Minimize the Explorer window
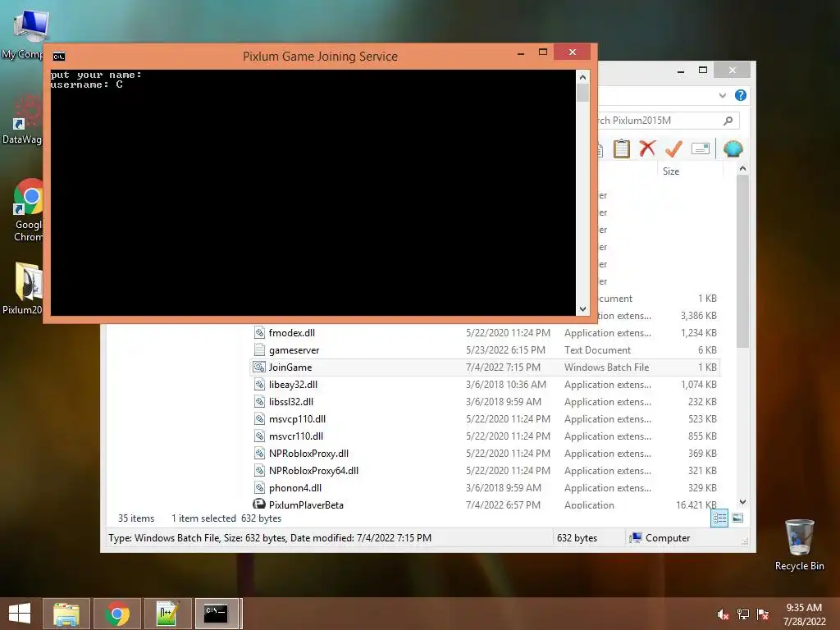Image resolution: width=840 pixels, height=630 pixels. click(x=681, y=71)
